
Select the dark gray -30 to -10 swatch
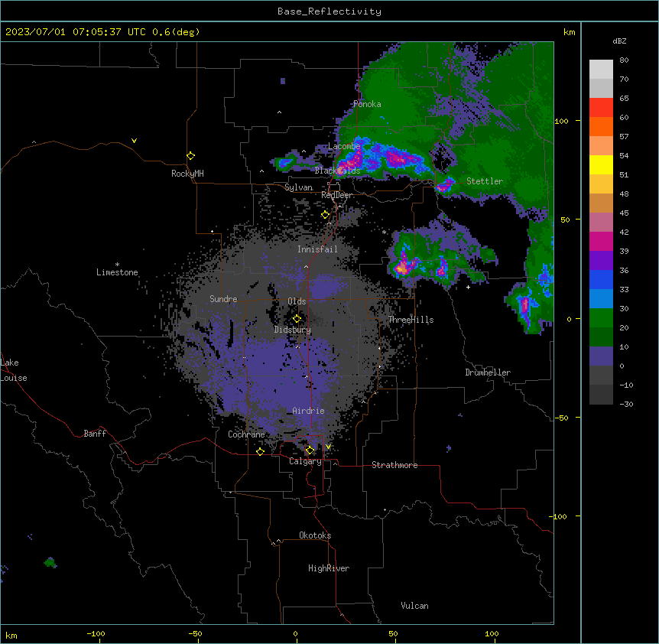(601, 395)
